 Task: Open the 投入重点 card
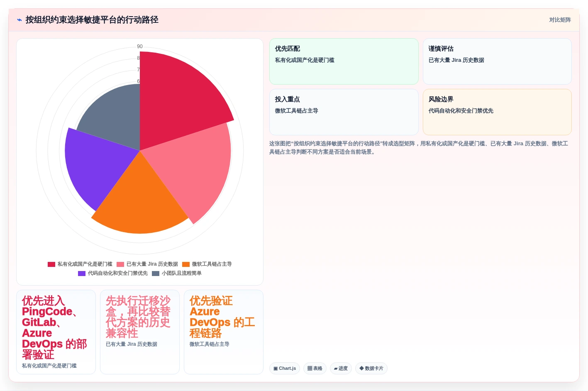(x=344, y=112)
